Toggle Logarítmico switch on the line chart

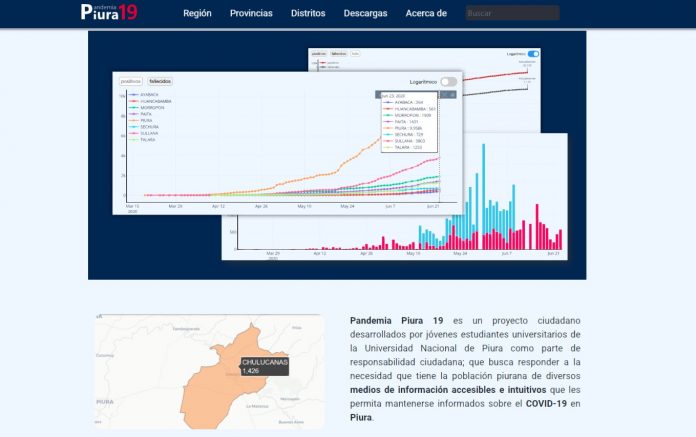click(448, 81)
